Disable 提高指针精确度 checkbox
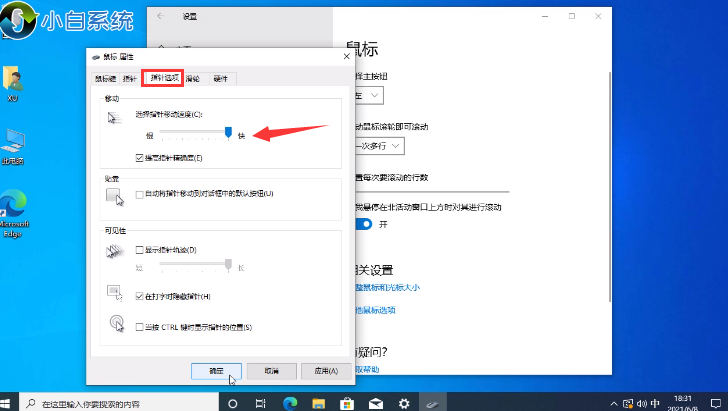Image resolution: width=728 pixels, height=411 pixels. click(x=139, y=158)
